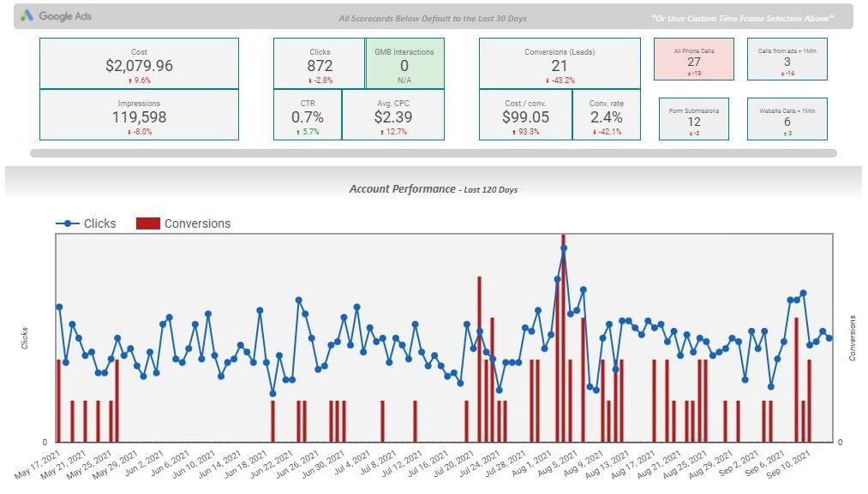This screenshot has width=868, height=494.
Task: Open the Form Submissions tile
Action: click(694, 119)
